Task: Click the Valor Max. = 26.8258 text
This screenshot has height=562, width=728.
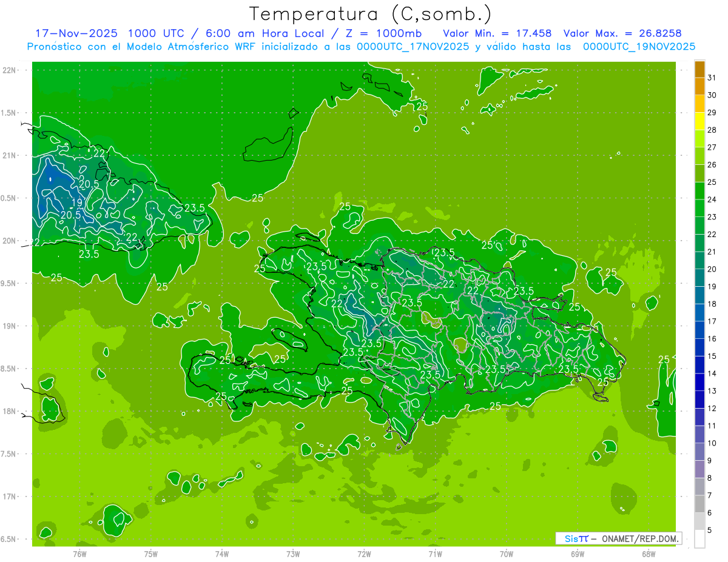Action: 627,33
